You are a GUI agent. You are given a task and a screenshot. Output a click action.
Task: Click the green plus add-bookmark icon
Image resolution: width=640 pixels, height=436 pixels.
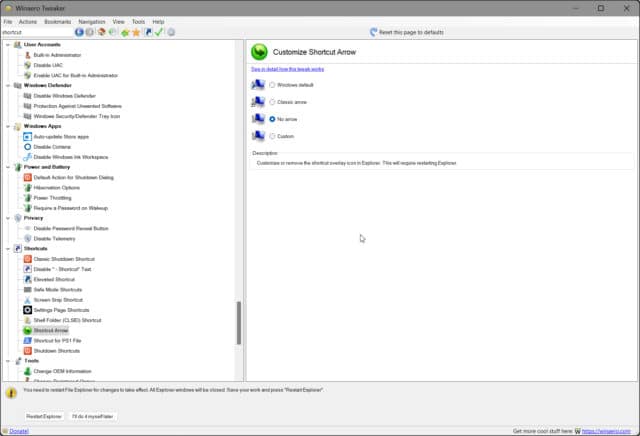(x=125, y=32)
